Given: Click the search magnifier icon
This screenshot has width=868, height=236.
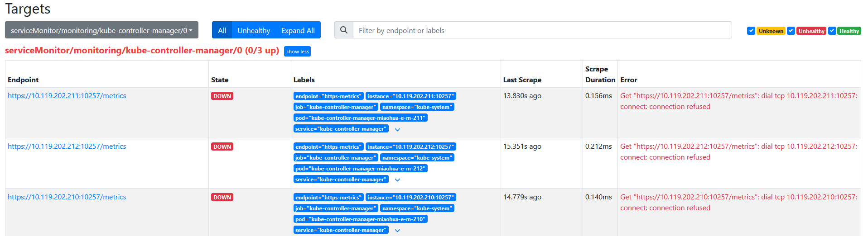Looking at the screenshot, I should 344,30.
